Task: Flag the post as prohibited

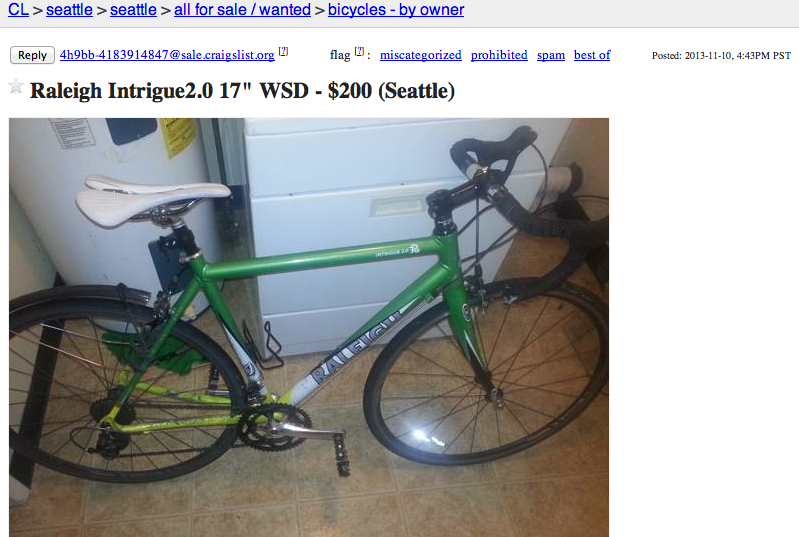Action: coord(499,55)
